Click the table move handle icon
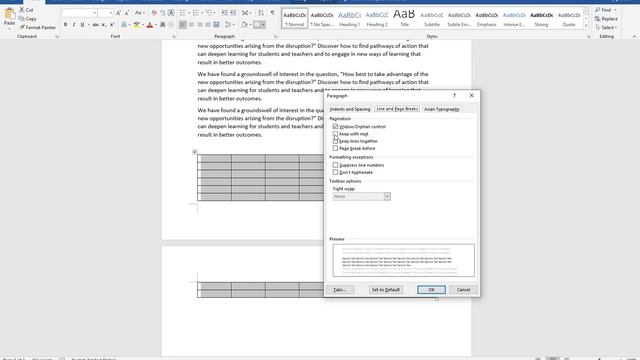This screenshot has height=360, width=640. 195,152
